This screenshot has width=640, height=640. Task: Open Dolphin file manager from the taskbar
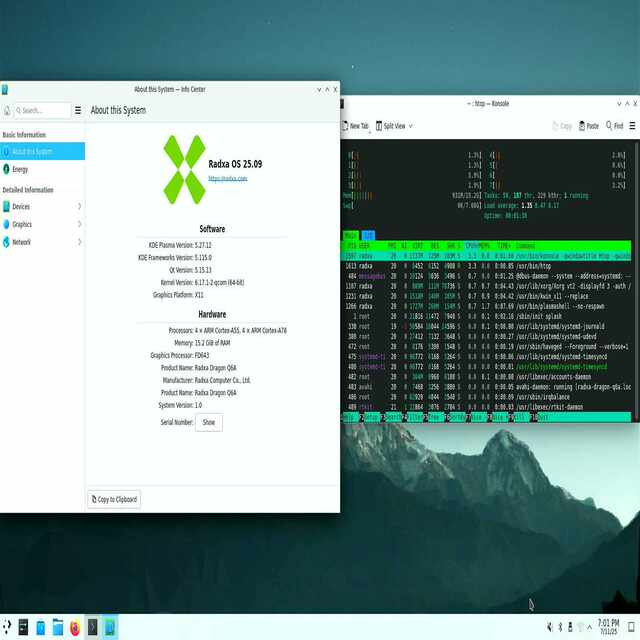coord(58,627)
